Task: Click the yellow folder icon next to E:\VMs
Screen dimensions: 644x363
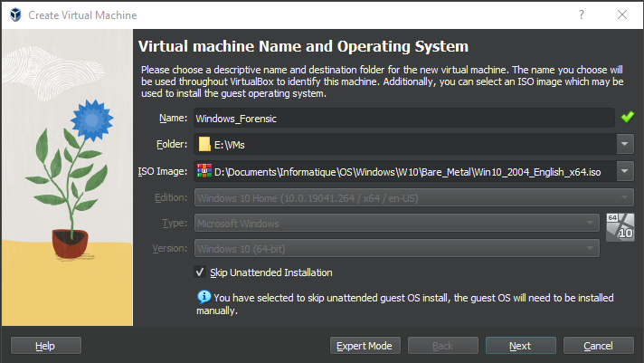Action: point(204,144)
